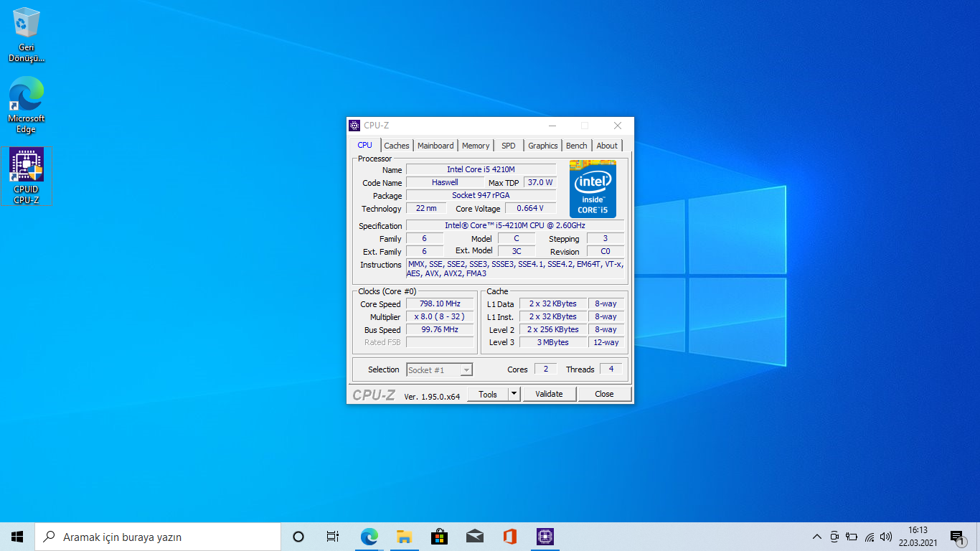
Task: Click the Meet Now tray icon
Action: tap(834, 537)
